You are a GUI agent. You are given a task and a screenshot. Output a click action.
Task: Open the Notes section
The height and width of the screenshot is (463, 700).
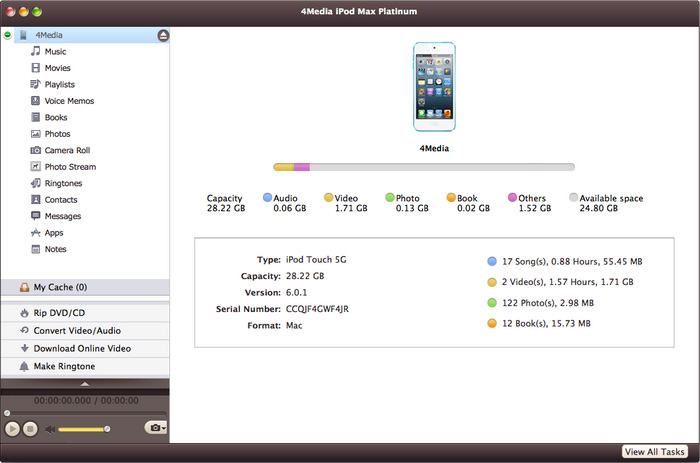[55, 249]
